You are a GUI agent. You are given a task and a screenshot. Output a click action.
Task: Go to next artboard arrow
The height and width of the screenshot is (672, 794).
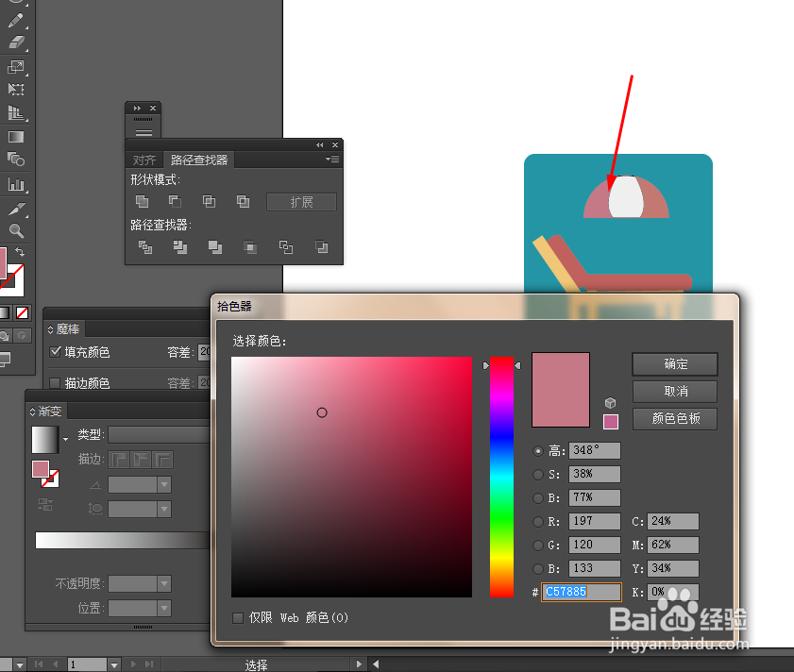coord(133,664)
